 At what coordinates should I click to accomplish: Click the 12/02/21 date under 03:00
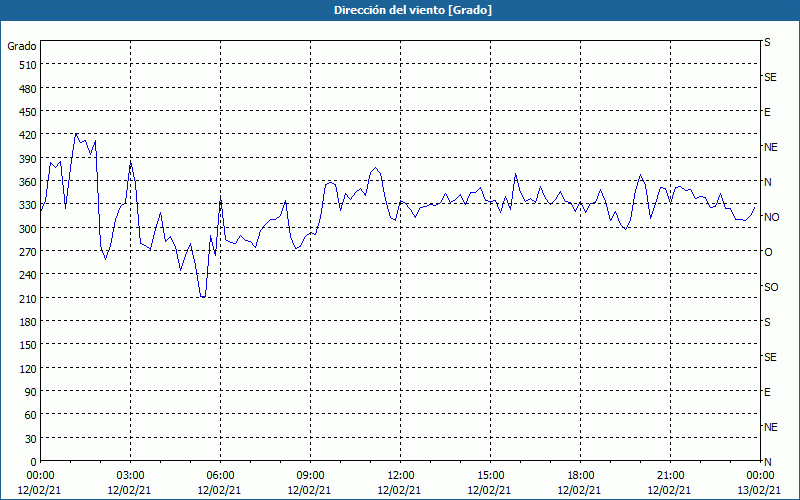point(130,491)
